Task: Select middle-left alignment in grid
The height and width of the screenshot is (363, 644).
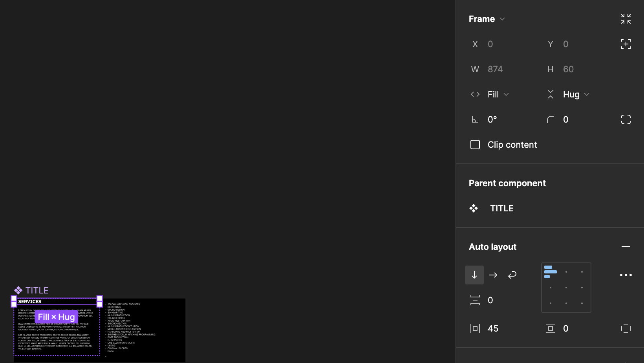Action: pos(551,288)
